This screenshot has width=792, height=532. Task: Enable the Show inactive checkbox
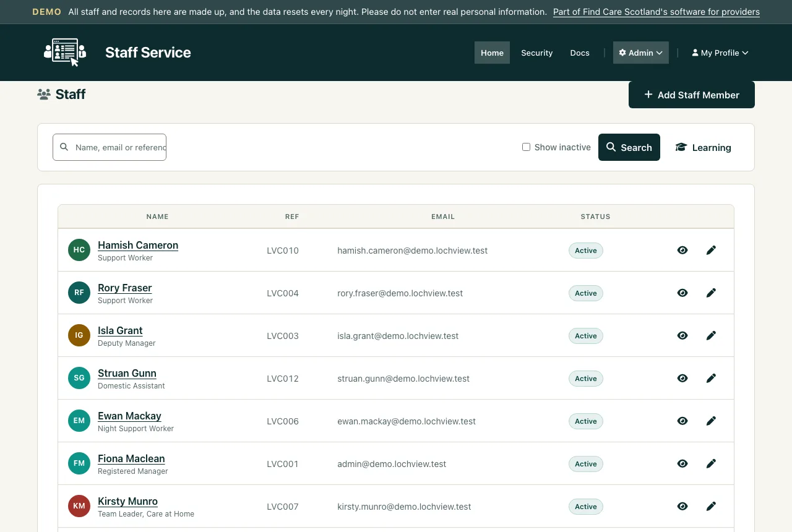[526, 147]
